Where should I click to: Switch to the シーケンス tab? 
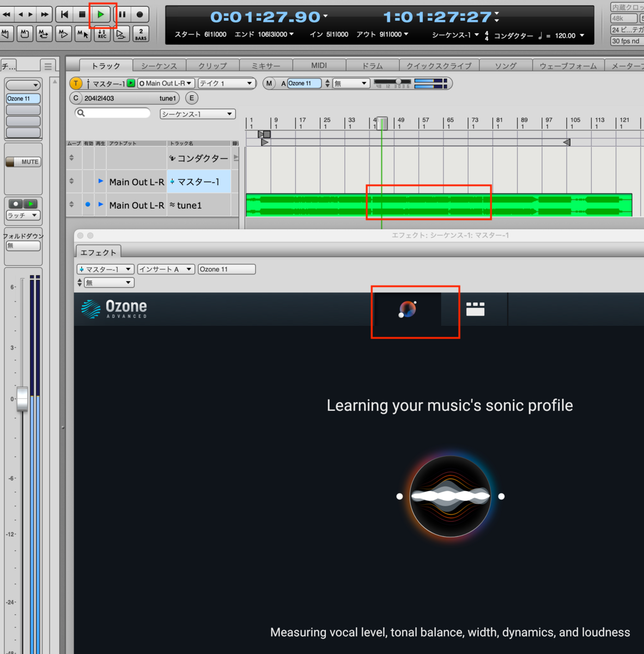159,65
